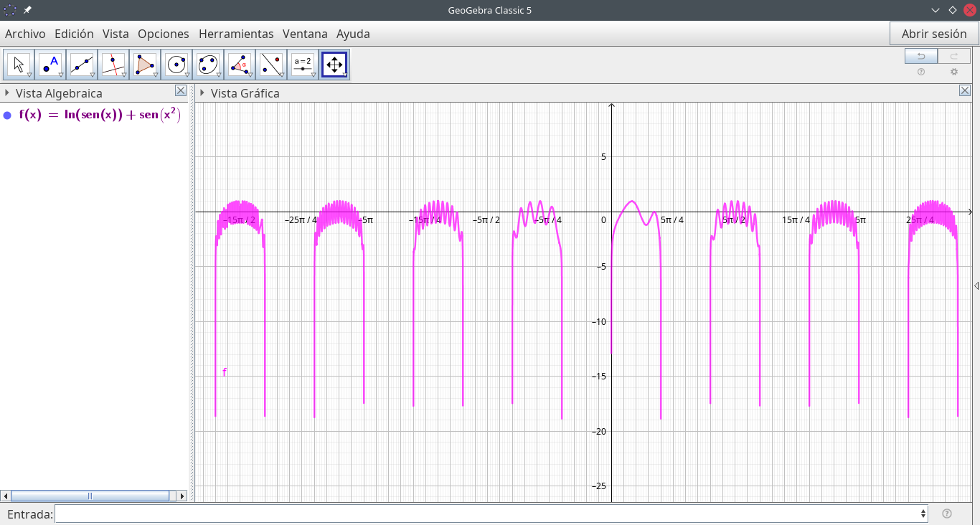Select the Polygon tool
Viewport: 980px width, 525px height.
click(145, 65)
